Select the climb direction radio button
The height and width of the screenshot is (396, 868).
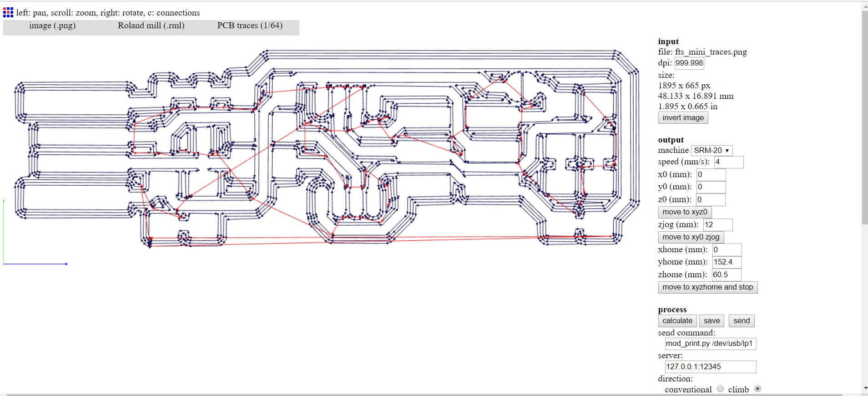click(x=757, y=389)
